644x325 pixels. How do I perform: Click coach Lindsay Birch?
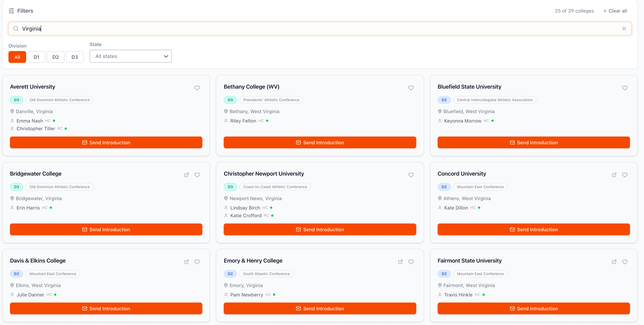click(x=245, y=208)
